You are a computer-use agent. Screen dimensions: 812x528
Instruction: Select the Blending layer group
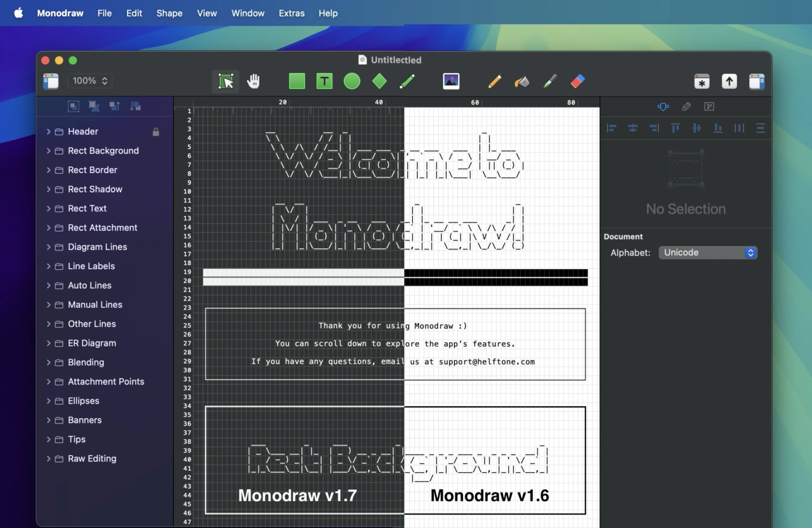(86, 362)
